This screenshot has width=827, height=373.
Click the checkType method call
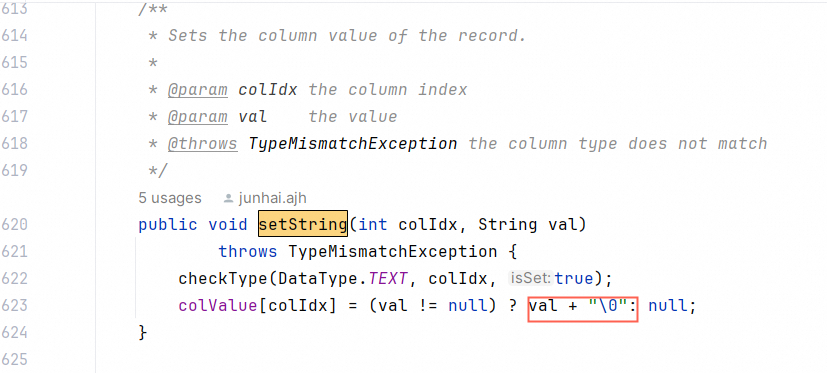[x=224, y=279]
